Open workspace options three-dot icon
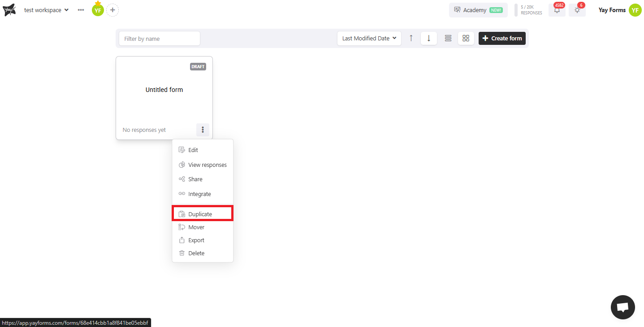Image resolution: width=644 pixels, height=327 pixels. pyautogui.click(x=81, y=10)
